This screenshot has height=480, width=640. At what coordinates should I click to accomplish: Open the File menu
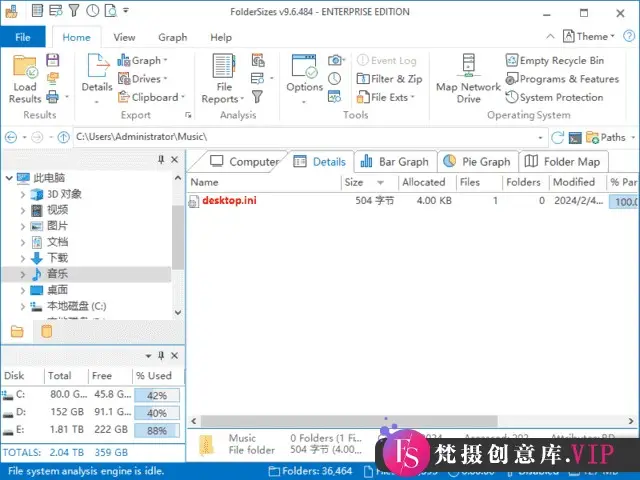pos(23,37)
